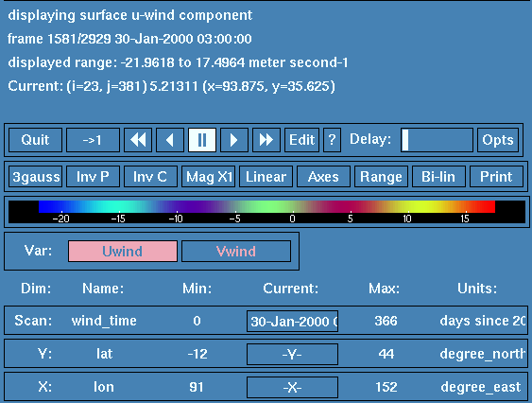Open help with the question mark button
The width and height of the screenshot is (532, 403).
tap(332, 140)
